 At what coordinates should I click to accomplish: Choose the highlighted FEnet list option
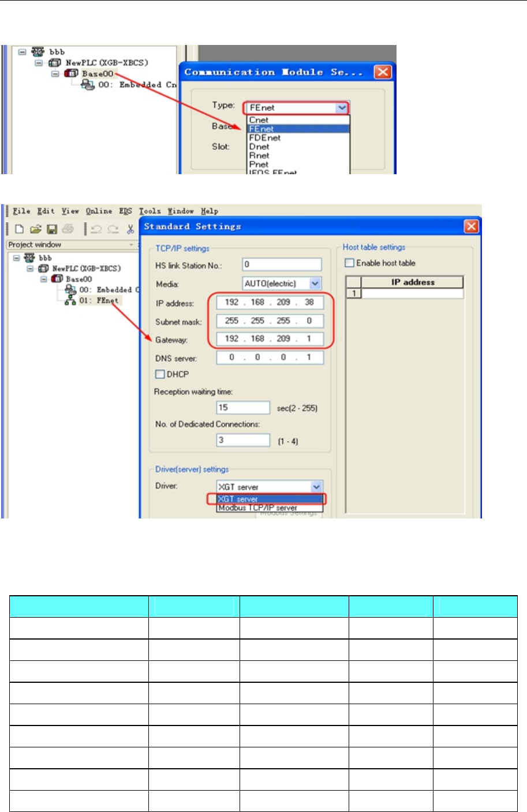(x=298, y=129)
